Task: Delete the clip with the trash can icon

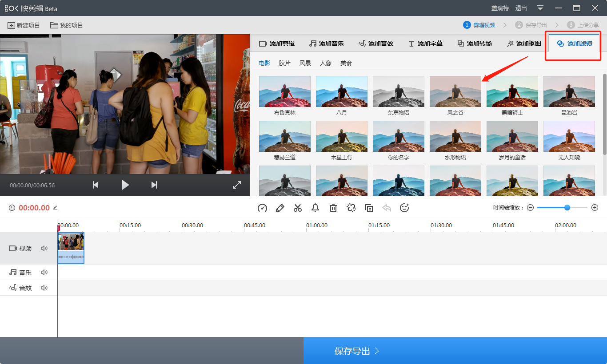Action: [333, 208]
